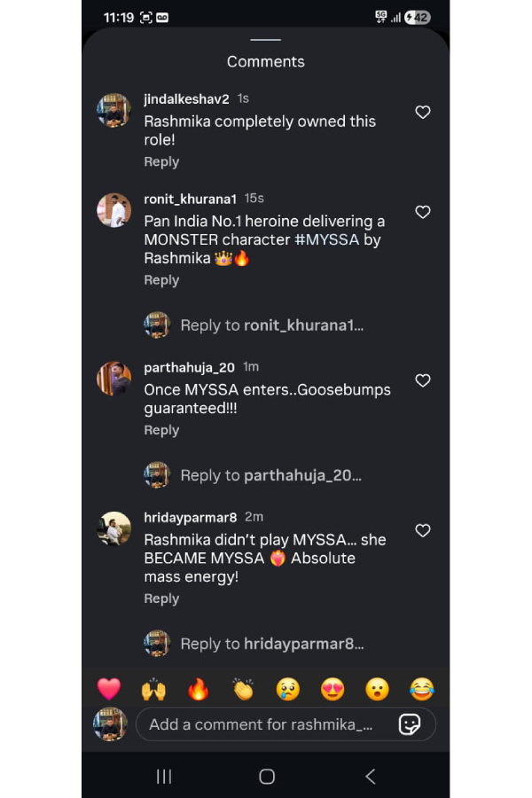Tap the clapping hands quick reaction emoji
The image size is (532, 798).
click(243, 689)
